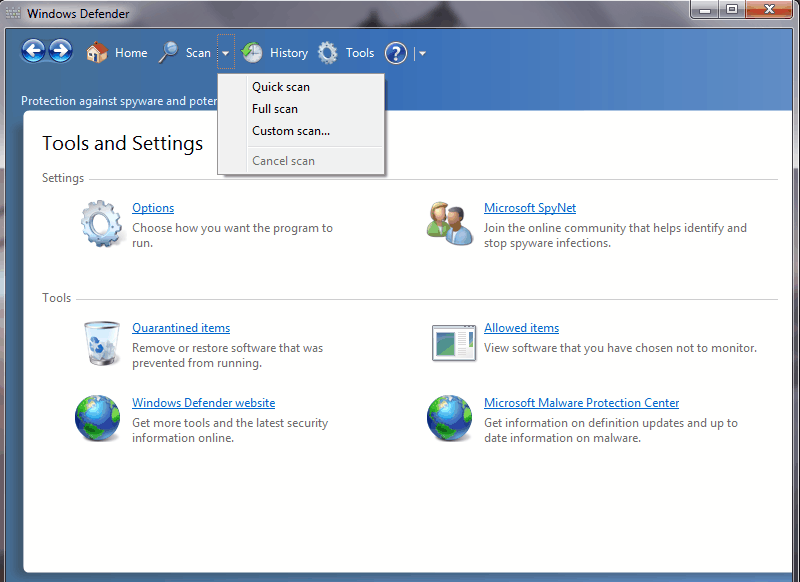Minimize the Windows Defender window
This screenshot has height=582, width=800.
(x=705, y=10)
